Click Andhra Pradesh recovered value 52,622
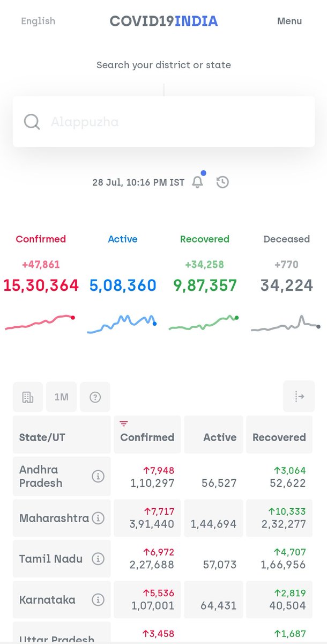The image size is (327, 644). (288, 483)
